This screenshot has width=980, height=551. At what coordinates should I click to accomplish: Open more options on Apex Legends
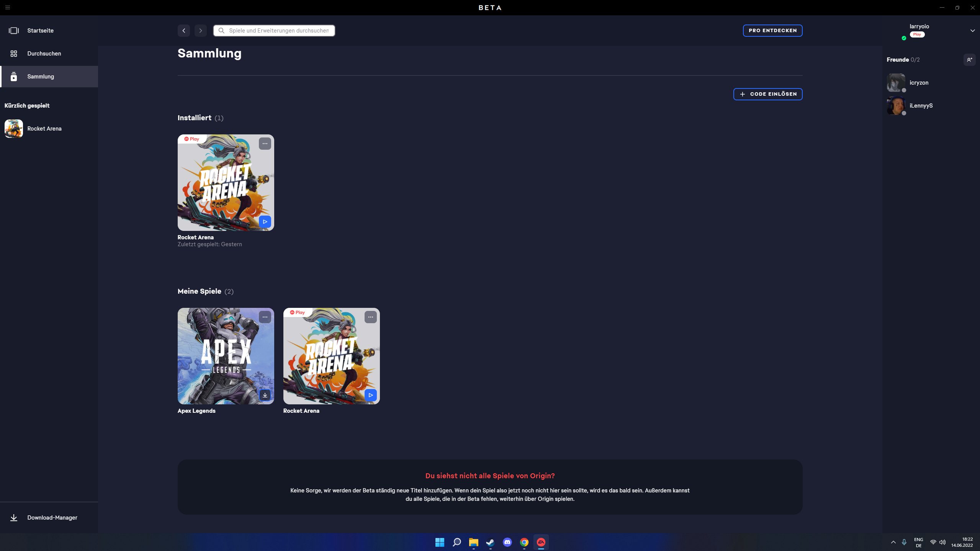[265, 317]
